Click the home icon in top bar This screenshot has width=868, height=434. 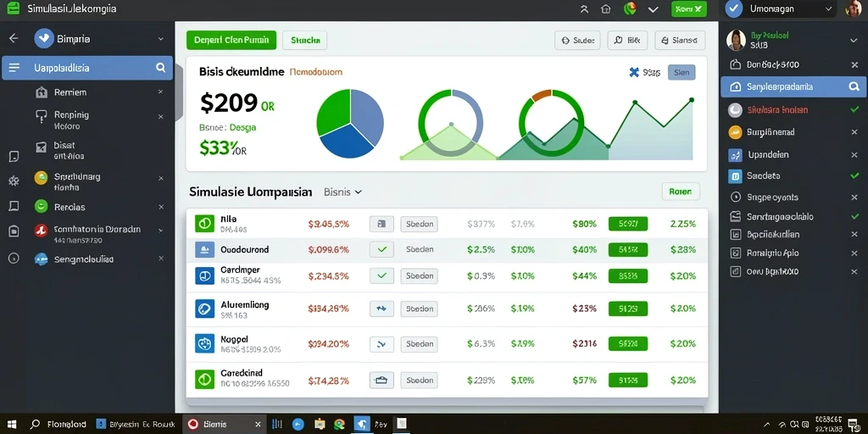pyautogui.click(x=605, y=8)
